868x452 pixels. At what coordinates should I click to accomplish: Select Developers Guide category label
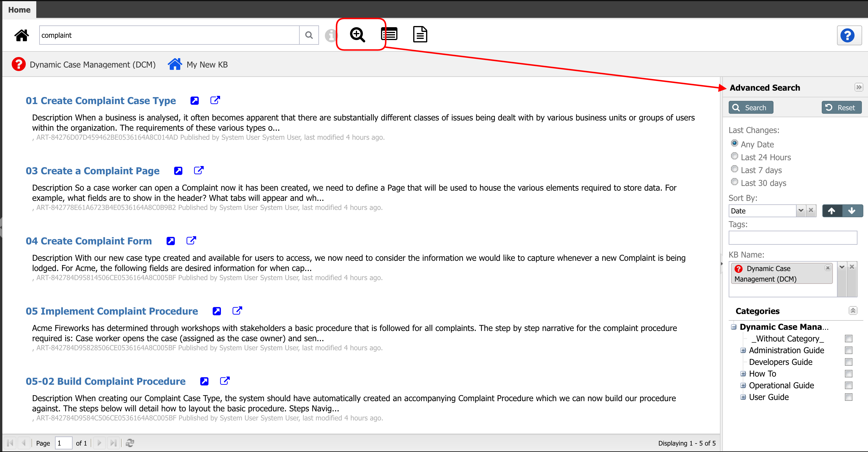click(780, 362)
